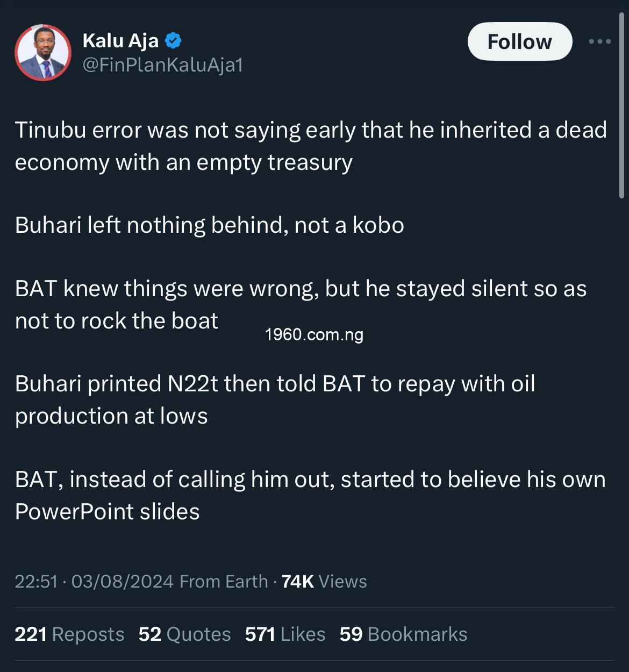Click the 'Tinubu error was not saying' paragraph
629x672 pixels.
[x=311, y=146]
